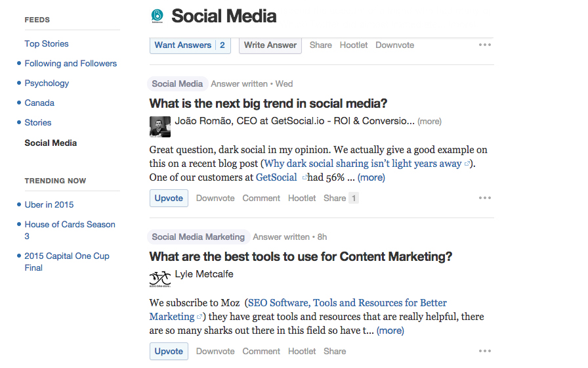The image size is (588, 368).
Task: Upvote João Romão's answer
Action: (x=169, y=198)
